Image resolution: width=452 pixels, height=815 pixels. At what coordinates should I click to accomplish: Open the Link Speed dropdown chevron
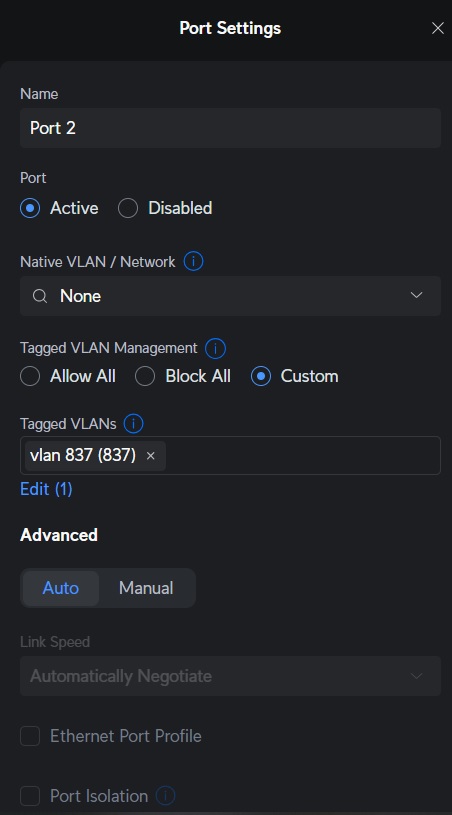pos(417,676)
